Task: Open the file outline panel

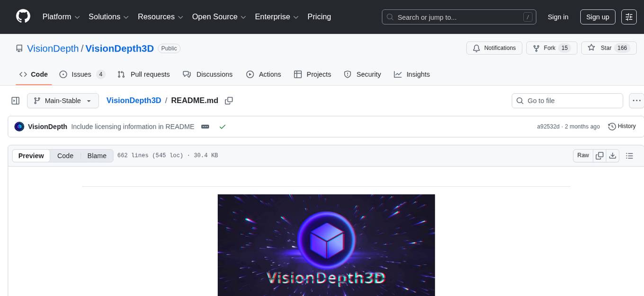Action: pyautogui.click(x=630, y=155)
